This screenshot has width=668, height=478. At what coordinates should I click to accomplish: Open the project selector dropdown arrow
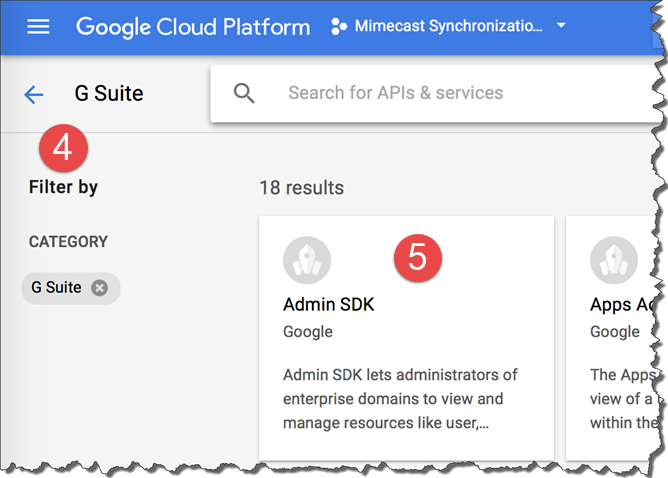click(561, 25)
